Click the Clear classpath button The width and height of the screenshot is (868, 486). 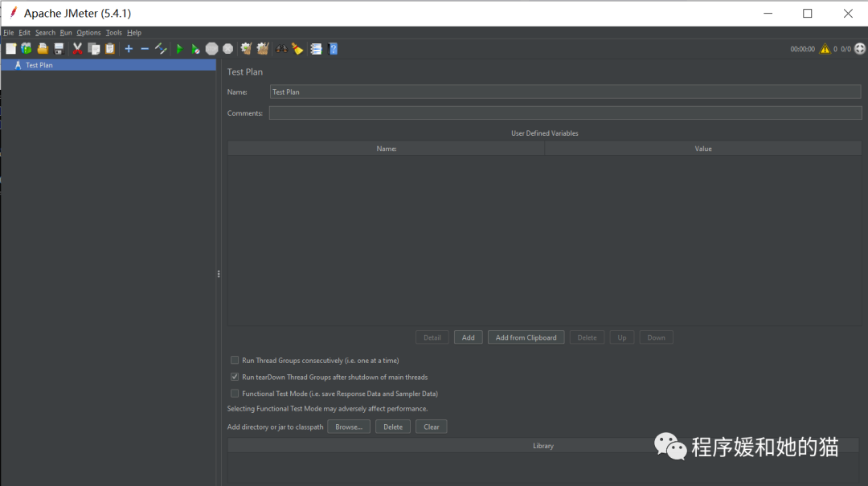pos(432,427)
